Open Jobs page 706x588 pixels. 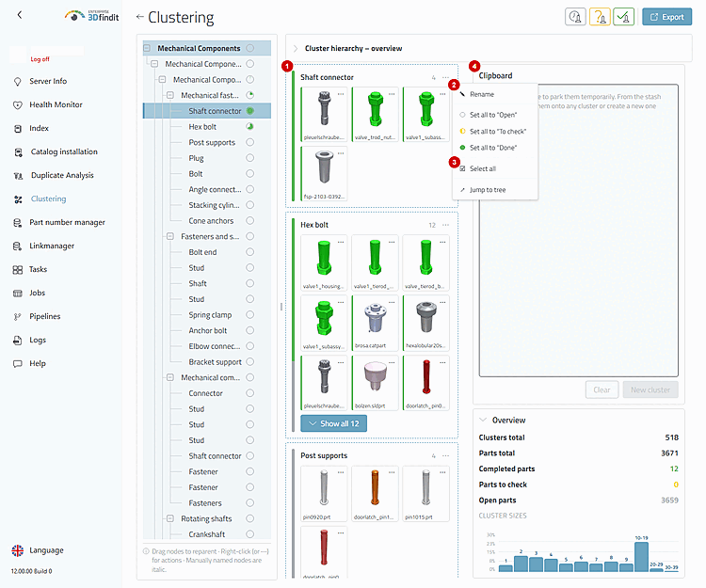tap(37, 293)
